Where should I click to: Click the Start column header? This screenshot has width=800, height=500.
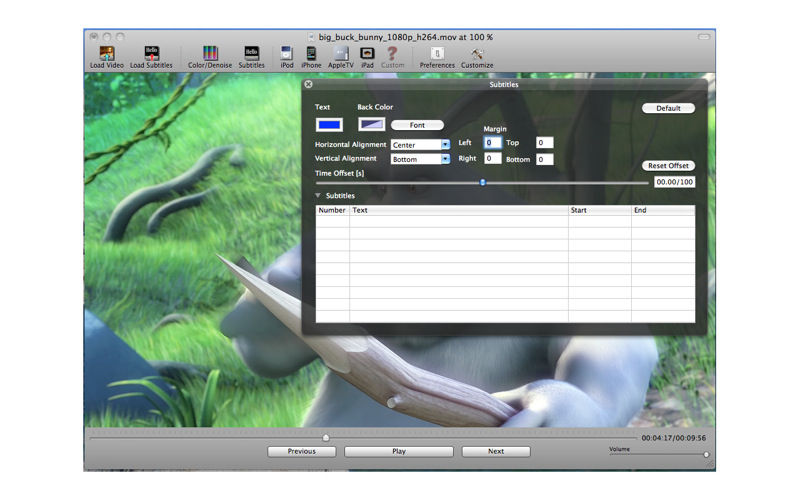tap(599, 210)
